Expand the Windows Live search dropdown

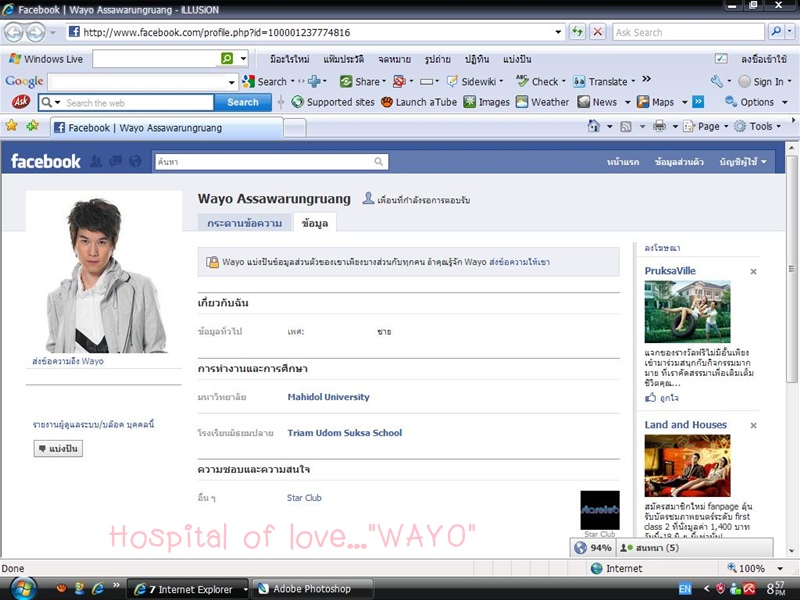pyautogui.click(x=243, y=59)
